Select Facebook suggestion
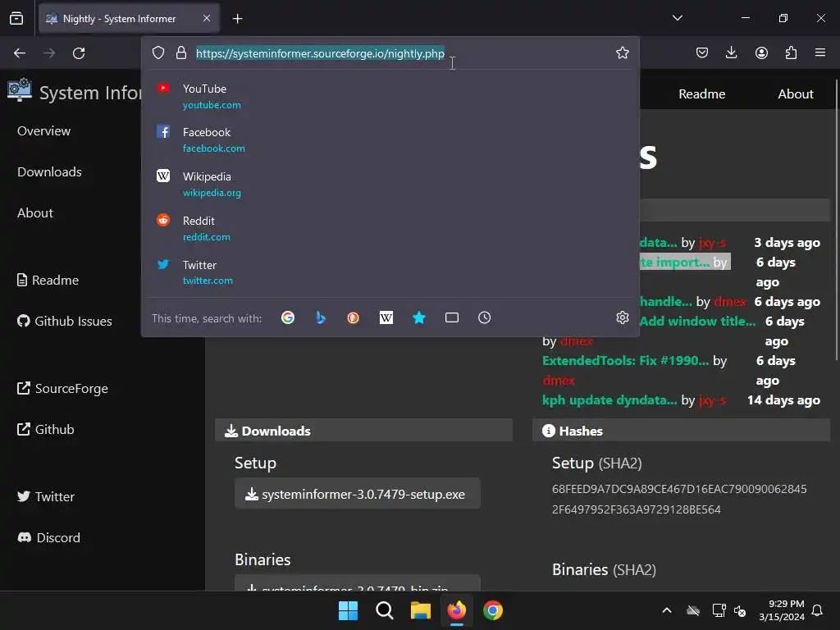840x630 pixels. [390, 139]
